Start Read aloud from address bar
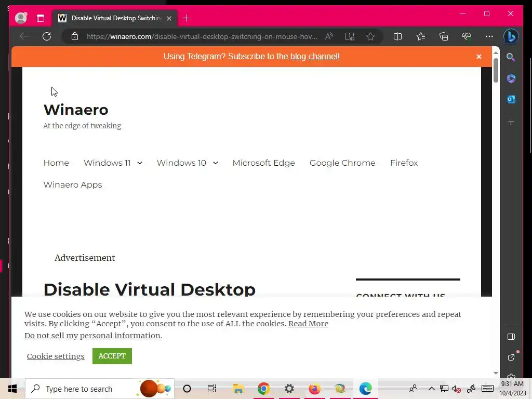Screen dimensions: 532x399 (x=329, y=36)
